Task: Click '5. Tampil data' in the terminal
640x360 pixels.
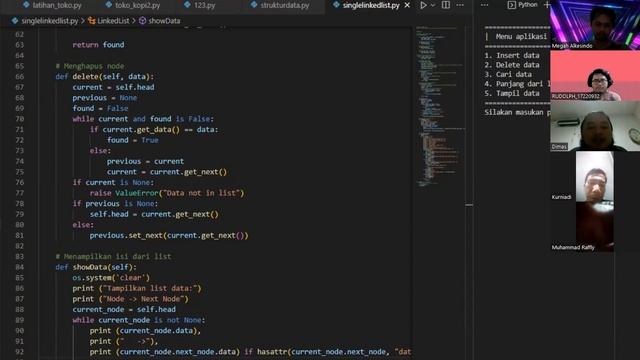Action: (x=512, y=93)
